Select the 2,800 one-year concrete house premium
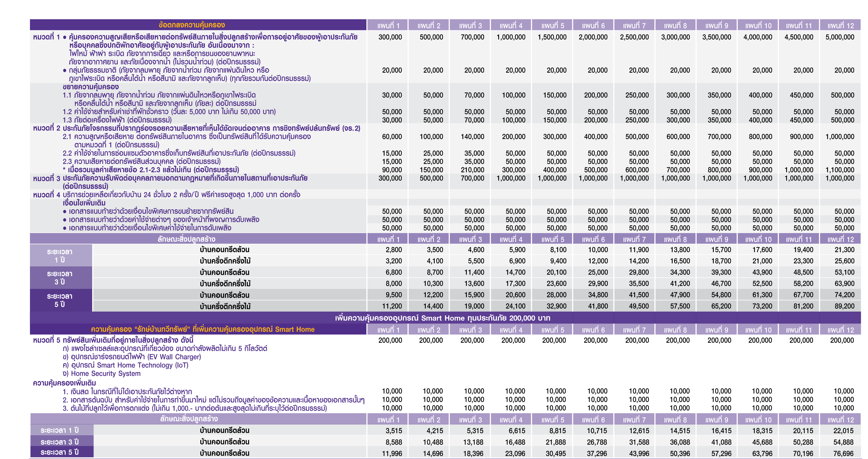 [x=394, y=250]
